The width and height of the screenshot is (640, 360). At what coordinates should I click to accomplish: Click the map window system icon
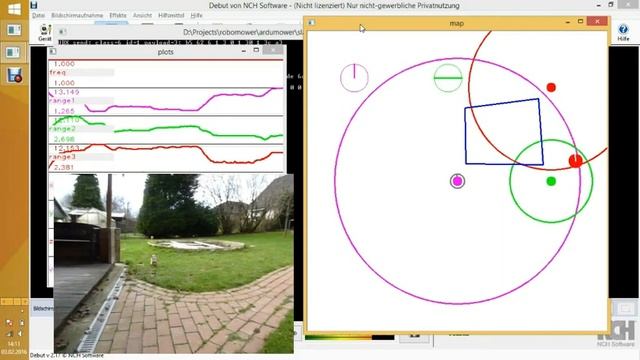(x=311, y=23)
